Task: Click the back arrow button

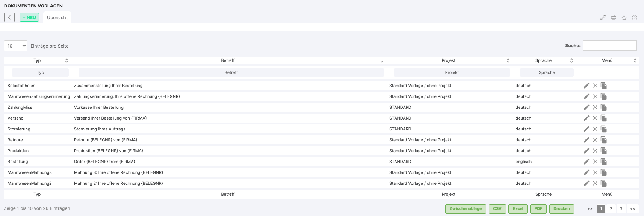Action: tap(9, 17)
